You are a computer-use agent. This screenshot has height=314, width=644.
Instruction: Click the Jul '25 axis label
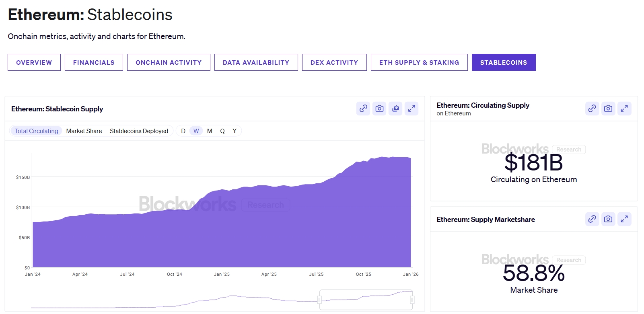316,274
